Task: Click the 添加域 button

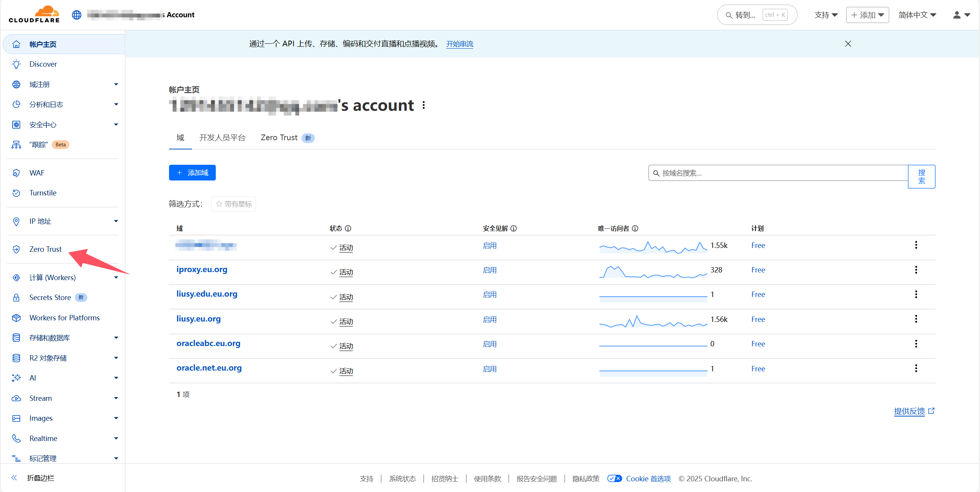Action: tap(192, 172)
